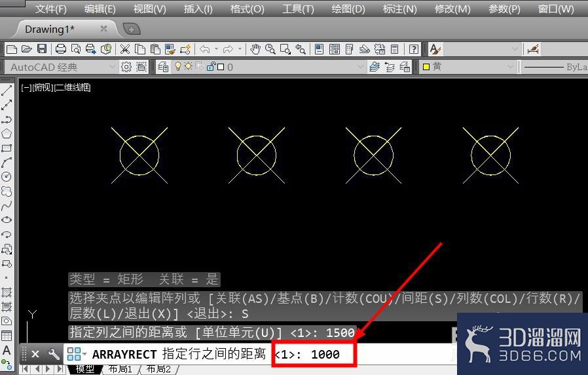Click the Dimension Style icon
Viewport: 588px width, 375px height.
[x=533, y=49]
